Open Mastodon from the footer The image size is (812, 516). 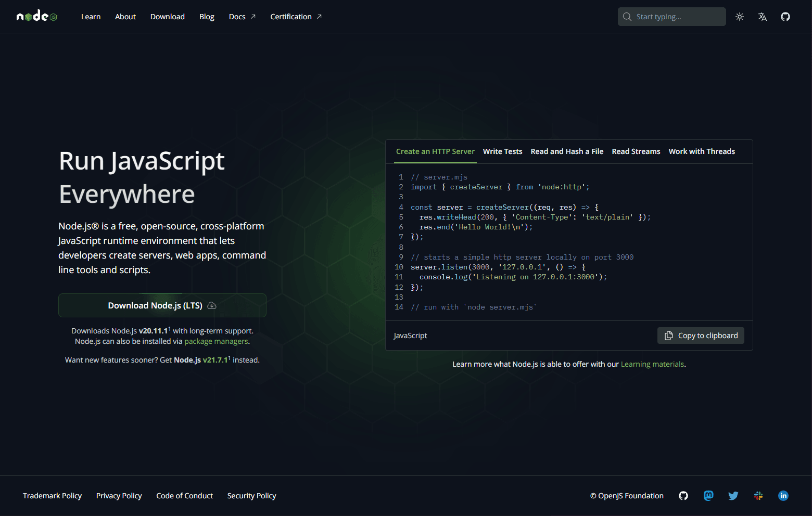pos(708,496)
